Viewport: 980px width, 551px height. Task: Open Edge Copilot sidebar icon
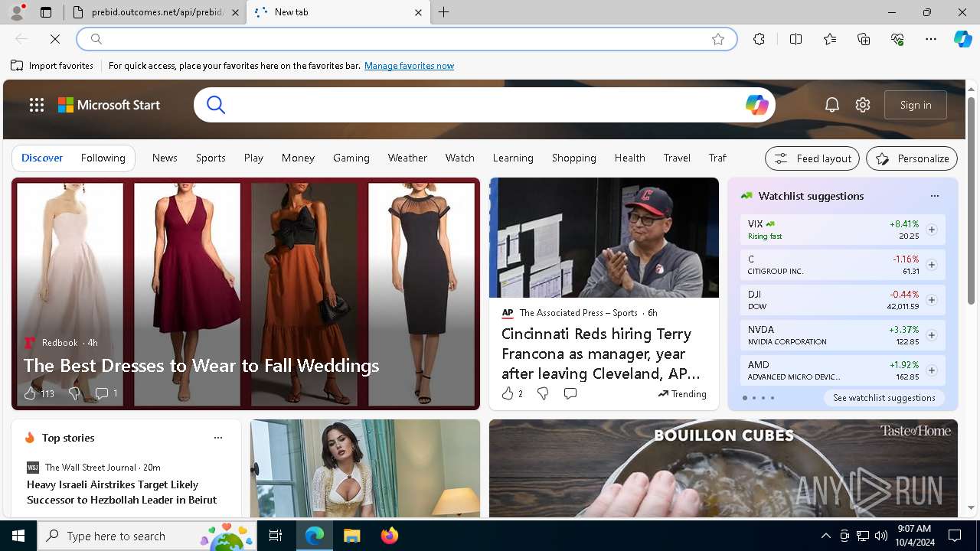tap(962, 39)
